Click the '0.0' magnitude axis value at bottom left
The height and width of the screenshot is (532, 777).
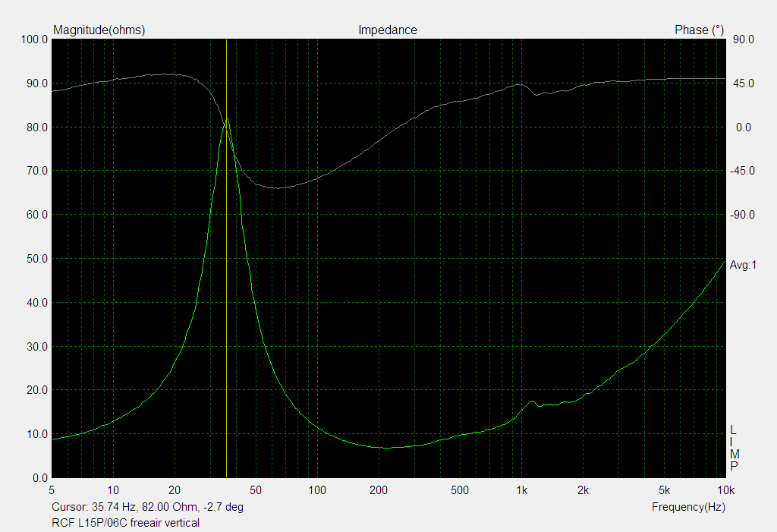40,478
